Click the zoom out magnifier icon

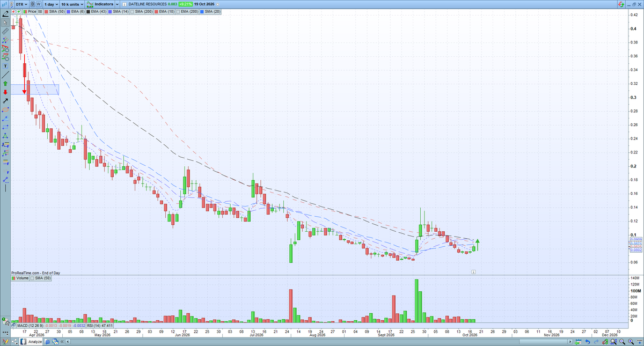[x=622, y=342]
